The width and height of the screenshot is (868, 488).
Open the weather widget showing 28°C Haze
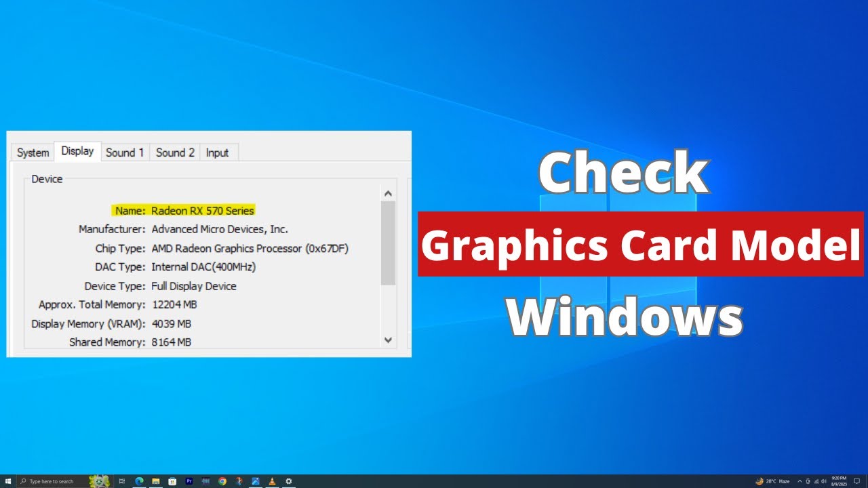tap(772, 481)
